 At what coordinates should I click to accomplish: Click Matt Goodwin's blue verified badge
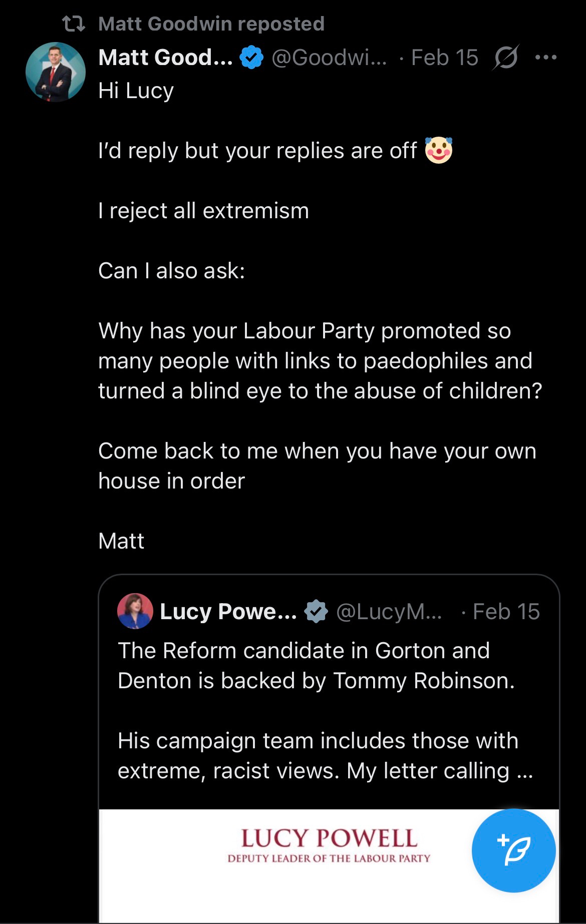click(x=251, y=58)
